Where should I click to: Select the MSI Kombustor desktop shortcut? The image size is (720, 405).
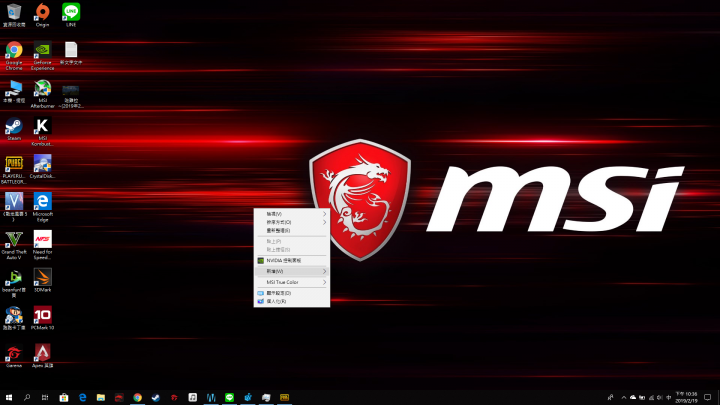[x=42, y=131]
